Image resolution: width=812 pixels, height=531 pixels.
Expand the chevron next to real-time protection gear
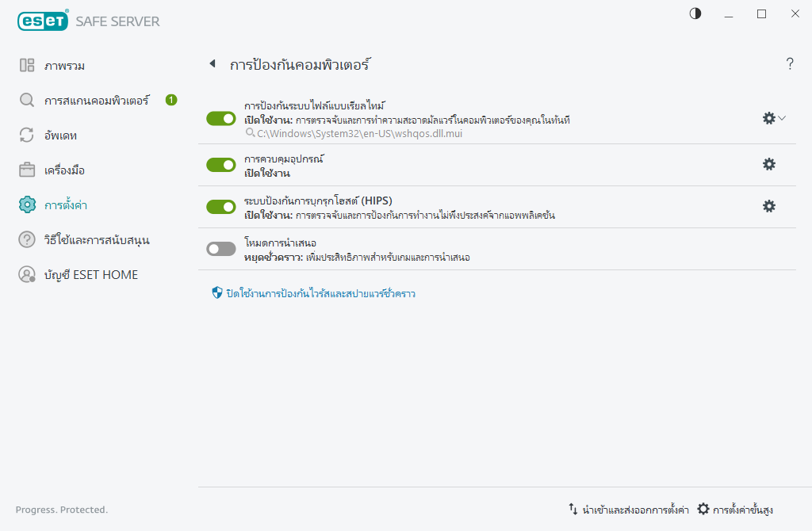(x=783, y=118)
